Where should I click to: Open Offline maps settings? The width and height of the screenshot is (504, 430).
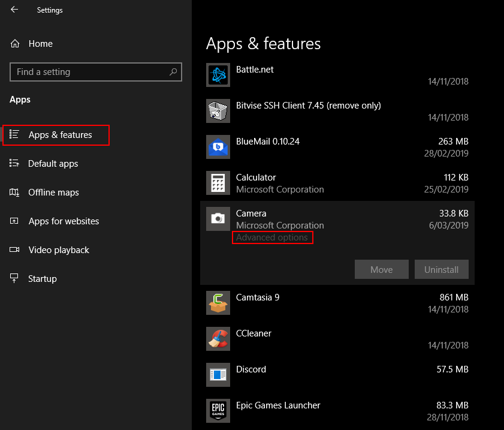(54, 193)
